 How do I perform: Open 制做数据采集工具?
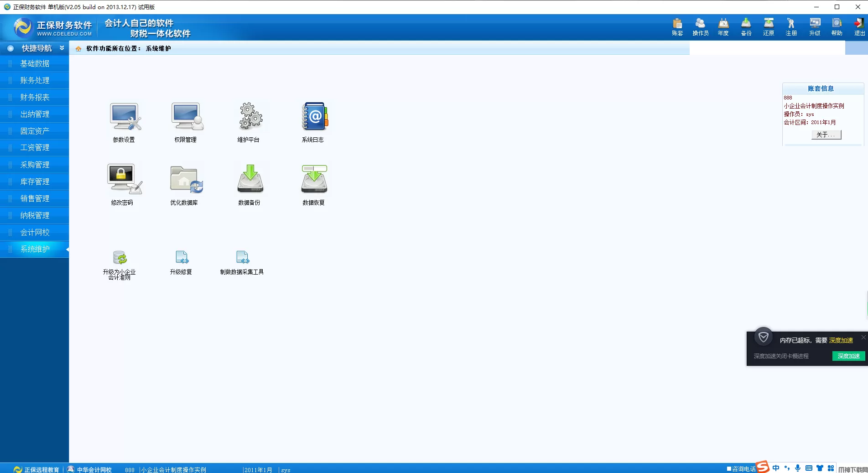click(x=242, y=263)
